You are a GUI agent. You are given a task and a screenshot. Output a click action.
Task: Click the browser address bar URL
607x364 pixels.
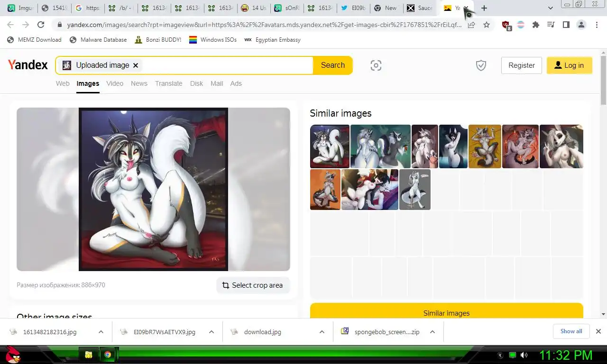pyautogui.click(x=264, y=25)
